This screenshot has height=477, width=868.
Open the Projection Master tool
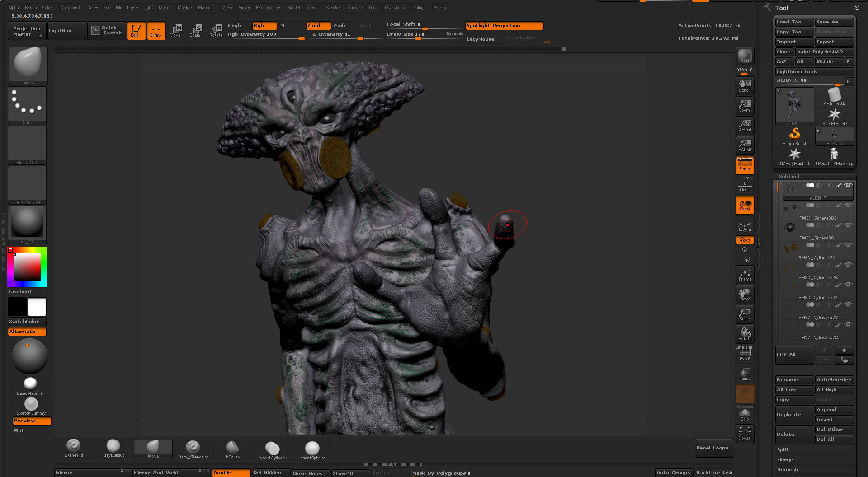tap(27, 31)
